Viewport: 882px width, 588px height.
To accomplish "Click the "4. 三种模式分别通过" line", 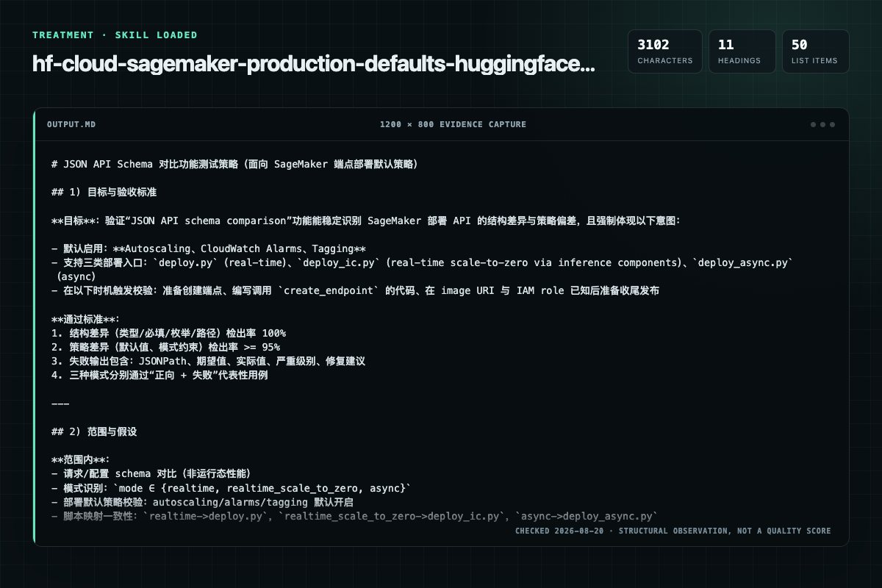I will coord(159,376).
